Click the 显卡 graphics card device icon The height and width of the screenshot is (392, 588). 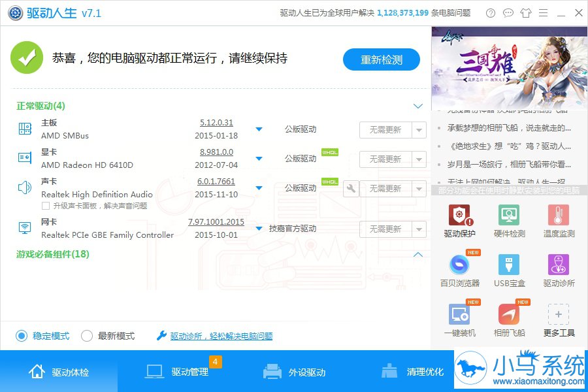(25, 157)
